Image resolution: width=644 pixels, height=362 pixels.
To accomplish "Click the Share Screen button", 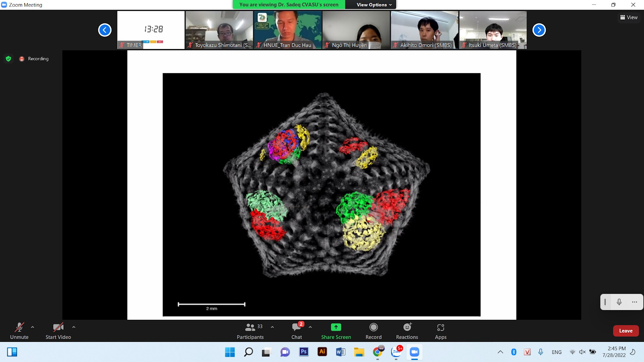I will click(x=336, y=331).
